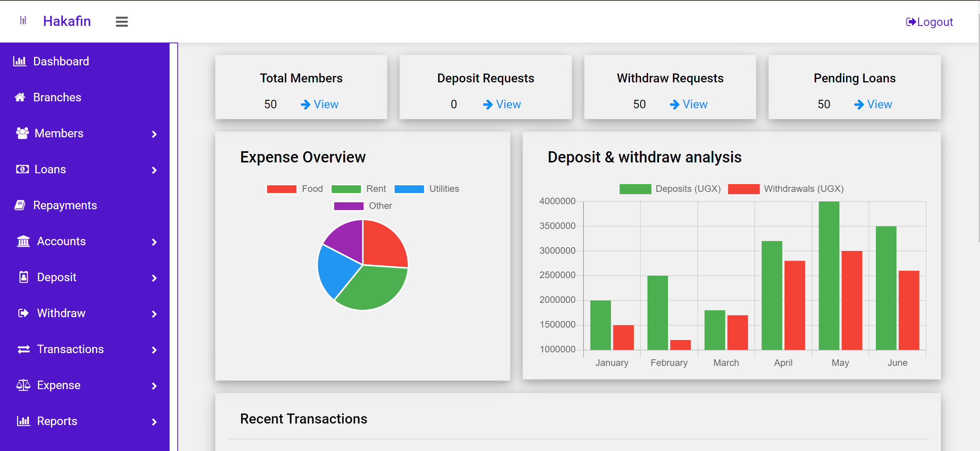Open the Dashboard menu item
The image size is (980, 451).
coord(85,61)
